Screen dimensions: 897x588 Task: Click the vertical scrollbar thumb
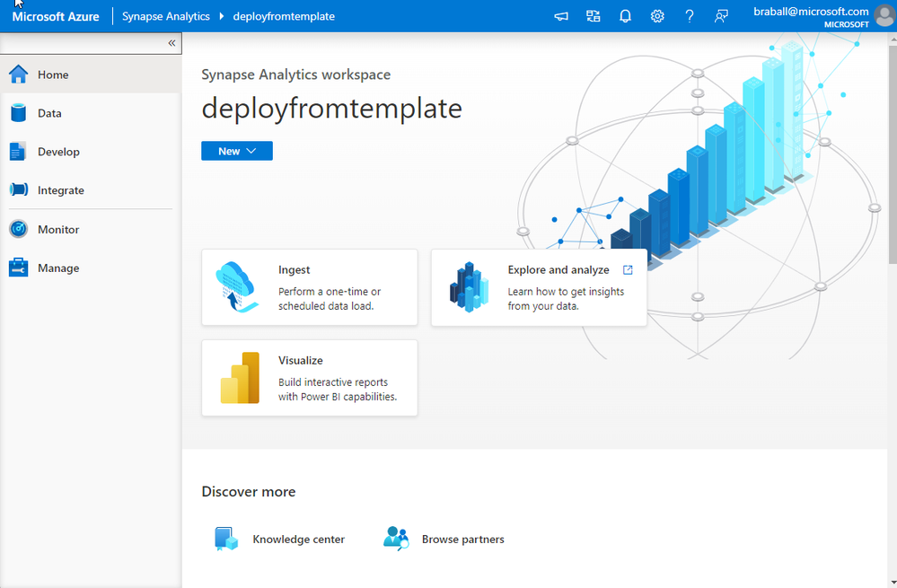click(893, 154)
